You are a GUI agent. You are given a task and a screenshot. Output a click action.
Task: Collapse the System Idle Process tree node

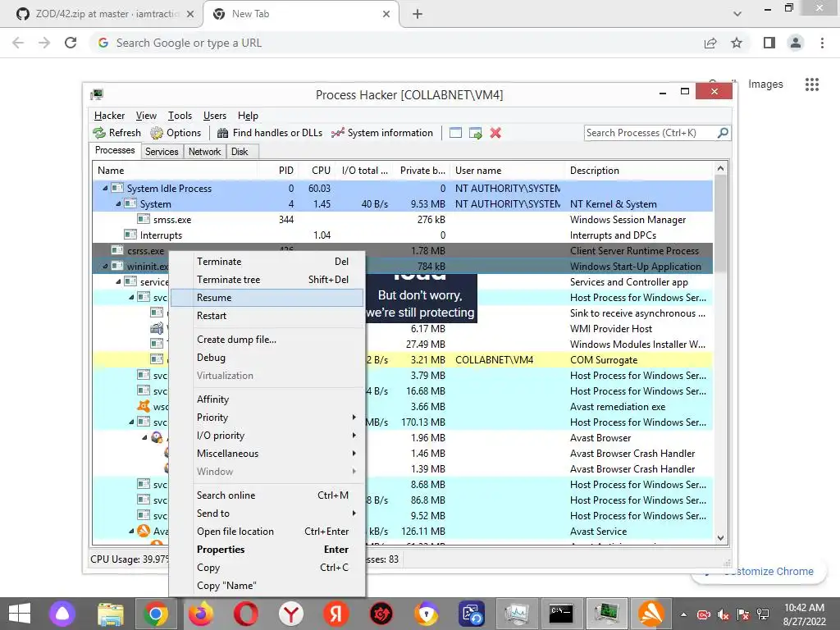pyautogui.click(x=105, y=188)
